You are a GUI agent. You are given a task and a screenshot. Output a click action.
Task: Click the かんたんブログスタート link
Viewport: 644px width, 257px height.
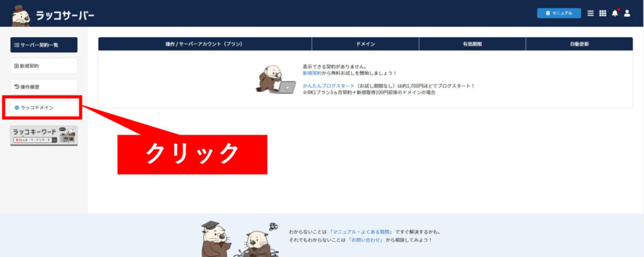click(328, 86)
